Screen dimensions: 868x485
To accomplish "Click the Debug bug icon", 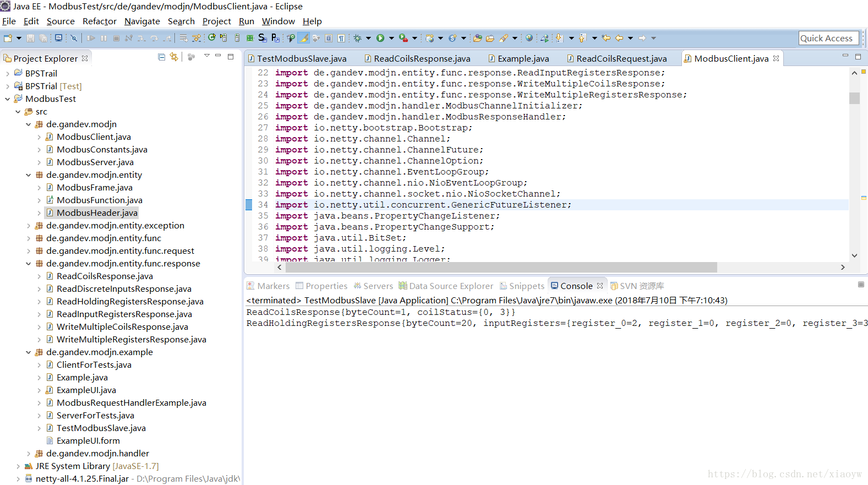I will tap(357, 38).
